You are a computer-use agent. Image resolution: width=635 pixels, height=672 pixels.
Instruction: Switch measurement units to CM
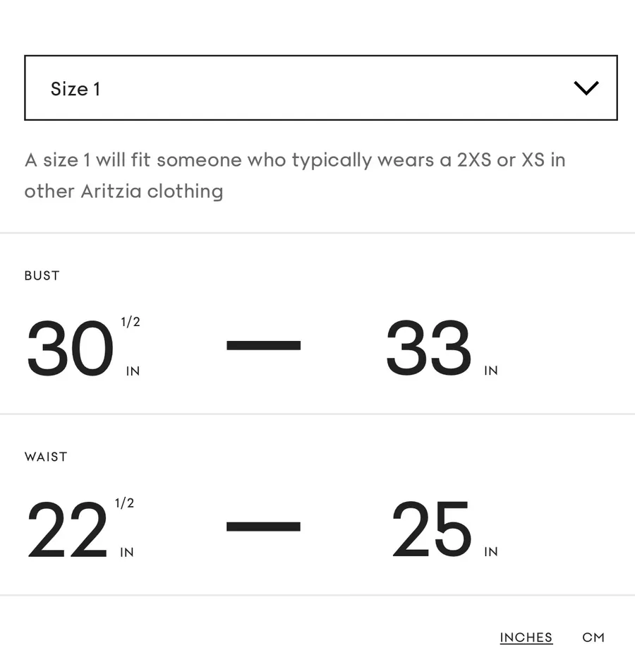click(x=593, y=637)
